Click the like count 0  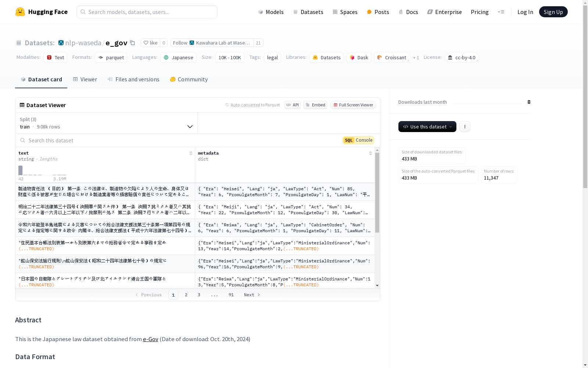164,43
